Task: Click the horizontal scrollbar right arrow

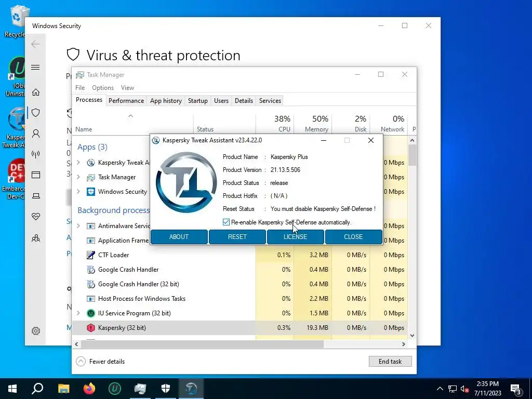Action: 403,344
